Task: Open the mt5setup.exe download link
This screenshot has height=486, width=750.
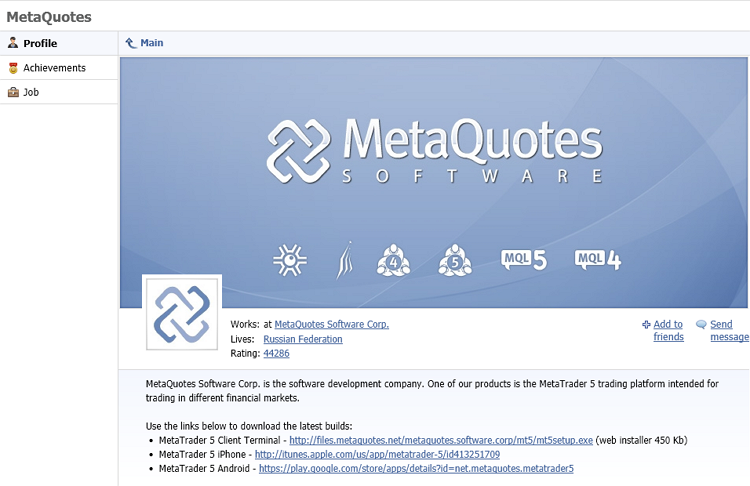Action: [x=441, y=441]
